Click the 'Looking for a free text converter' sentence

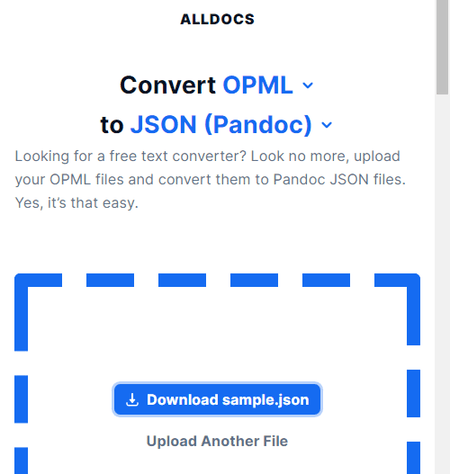click(x=132, y=156)
